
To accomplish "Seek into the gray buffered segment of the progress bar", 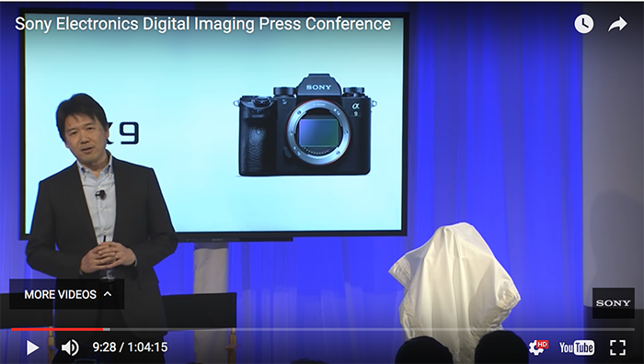I will [107, 329].
